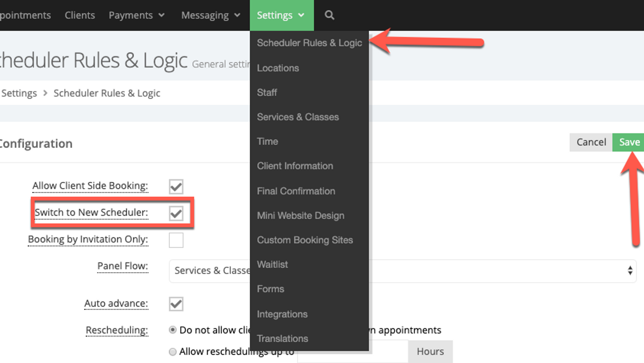Click the Panel Flow select arrows

629,271
